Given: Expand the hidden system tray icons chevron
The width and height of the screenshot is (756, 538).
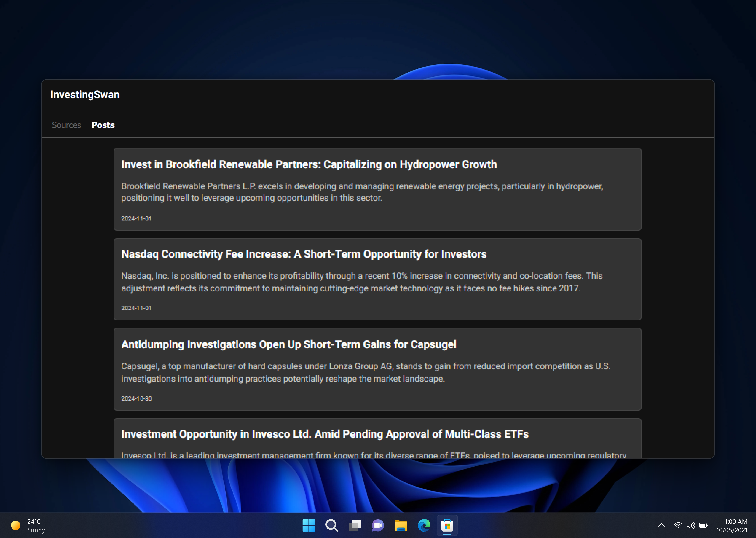Looking at the screenshot, I should [661, 525].
